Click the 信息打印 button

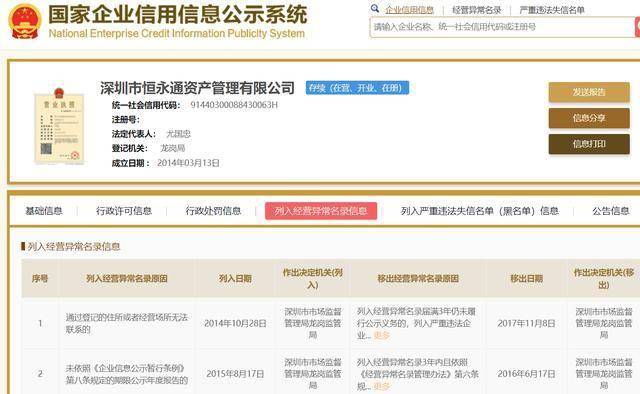(589, 144)
